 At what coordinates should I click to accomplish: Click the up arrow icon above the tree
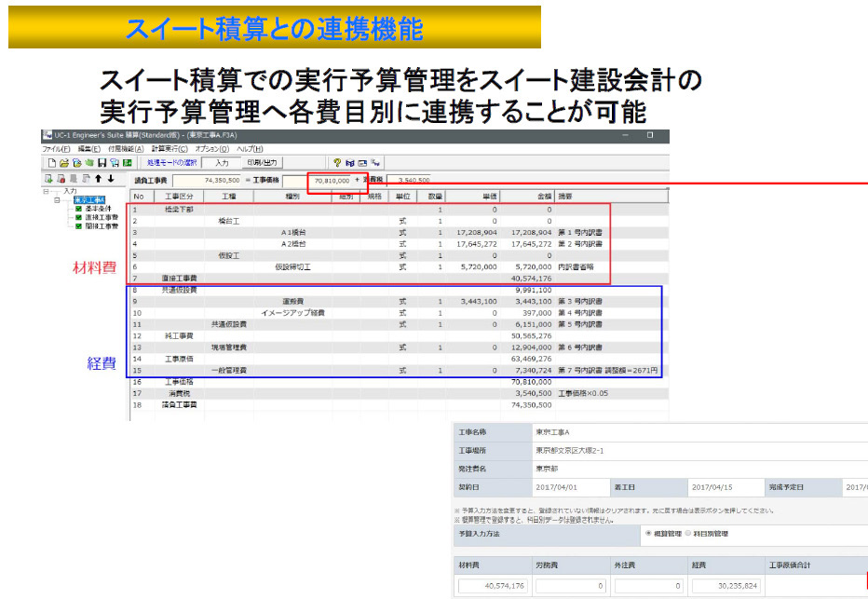click(99, 178)
